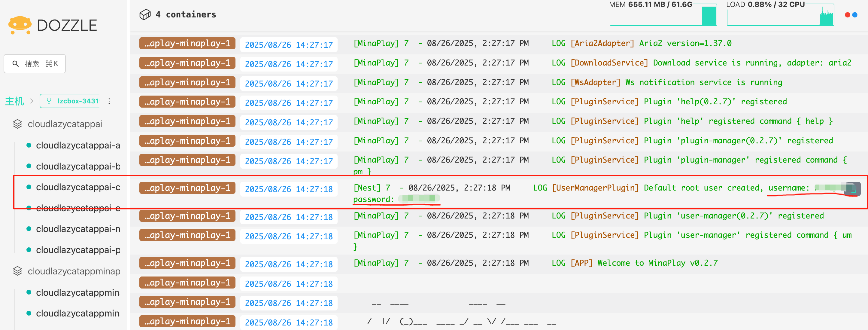Open the host three-dot menu

[109, 101]
